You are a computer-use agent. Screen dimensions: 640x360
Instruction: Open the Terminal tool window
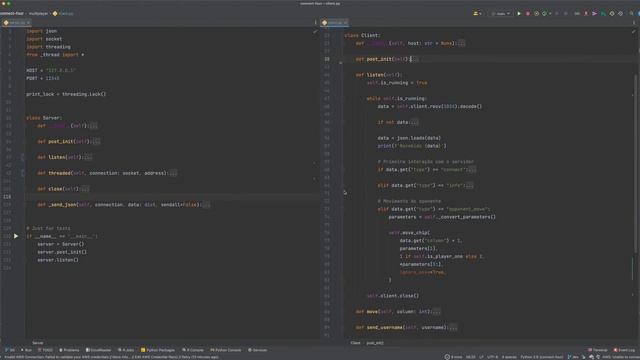(598, 350)
